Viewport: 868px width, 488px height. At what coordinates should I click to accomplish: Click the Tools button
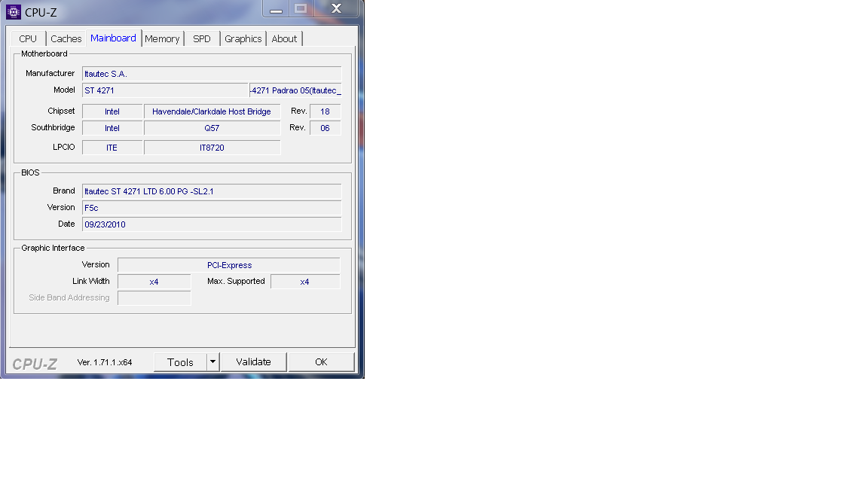tap(180, 362)
